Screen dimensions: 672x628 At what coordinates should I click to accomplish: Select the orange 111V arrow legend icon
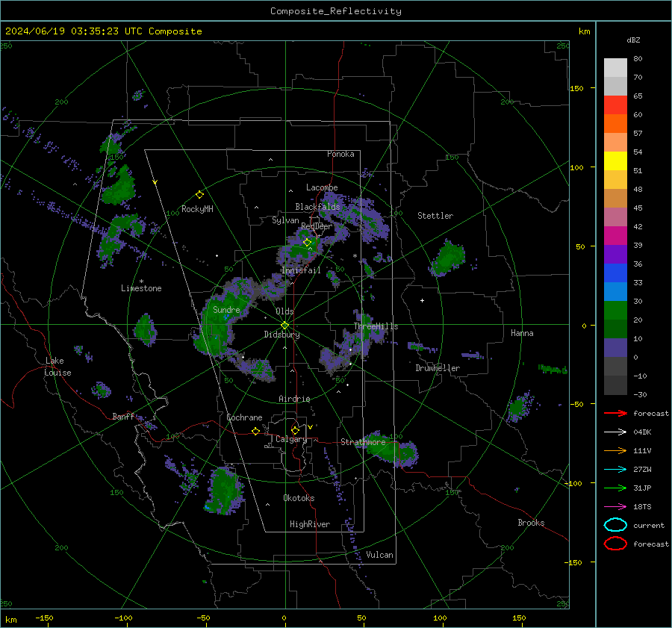tap(615, 450)
